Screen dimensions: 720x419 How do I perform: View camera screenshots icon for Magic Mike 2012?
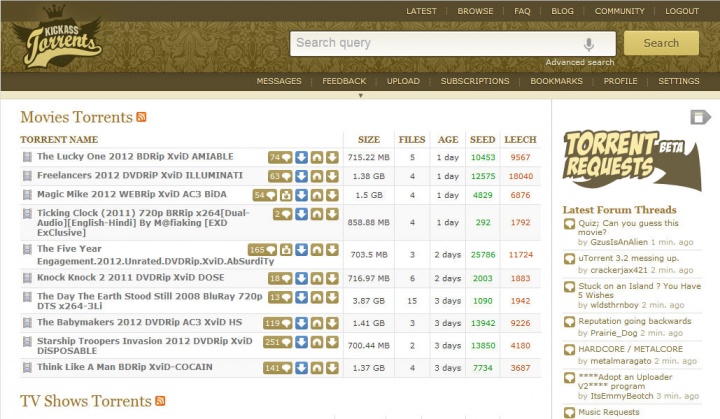pos(286,195)
